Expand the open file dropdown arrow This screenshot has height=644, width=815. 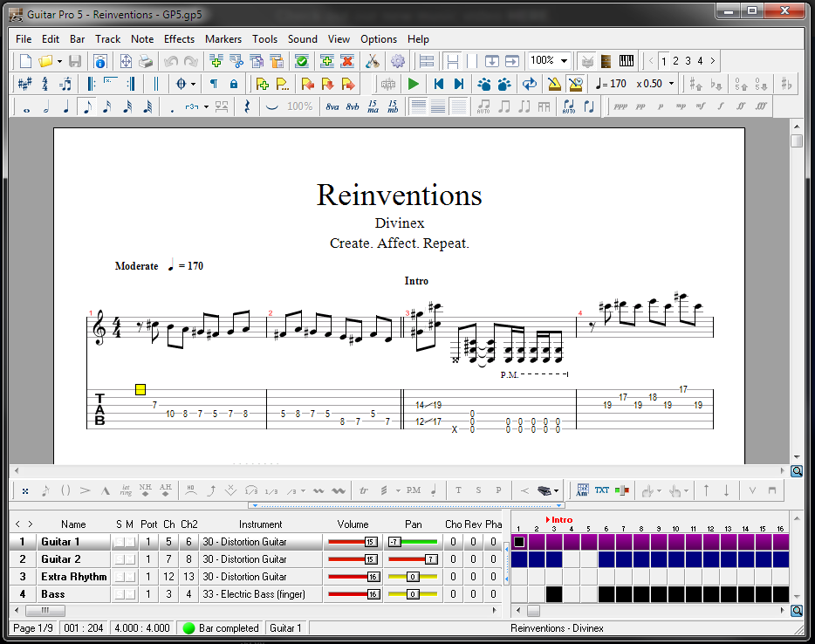tap(59, 61)
